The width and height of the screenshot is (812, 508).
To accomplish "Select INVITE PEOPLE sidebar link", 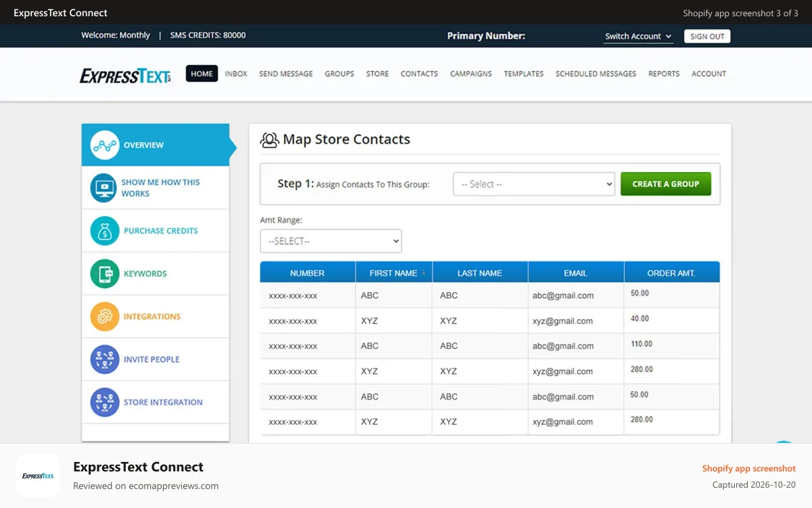I will pos(151,360).
